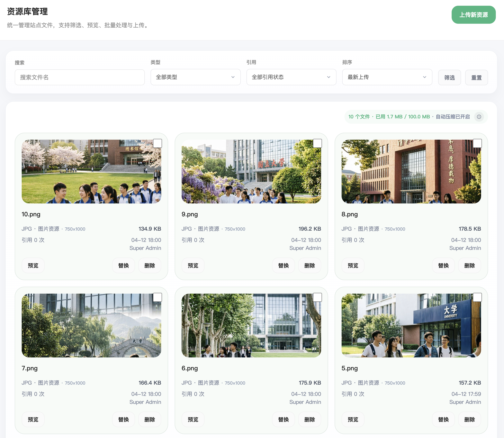Image resolution: width=504 pixels, height=438 pixels.
Task: Mark the 5.png selection checkbox
Action: (477, 297)
